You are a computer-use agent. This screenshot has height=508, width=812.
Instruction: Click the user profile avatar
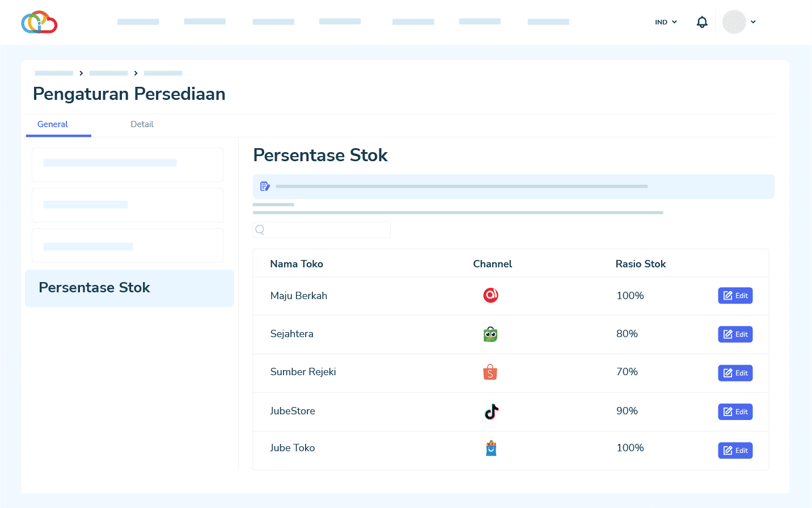(x=734, y=22)
